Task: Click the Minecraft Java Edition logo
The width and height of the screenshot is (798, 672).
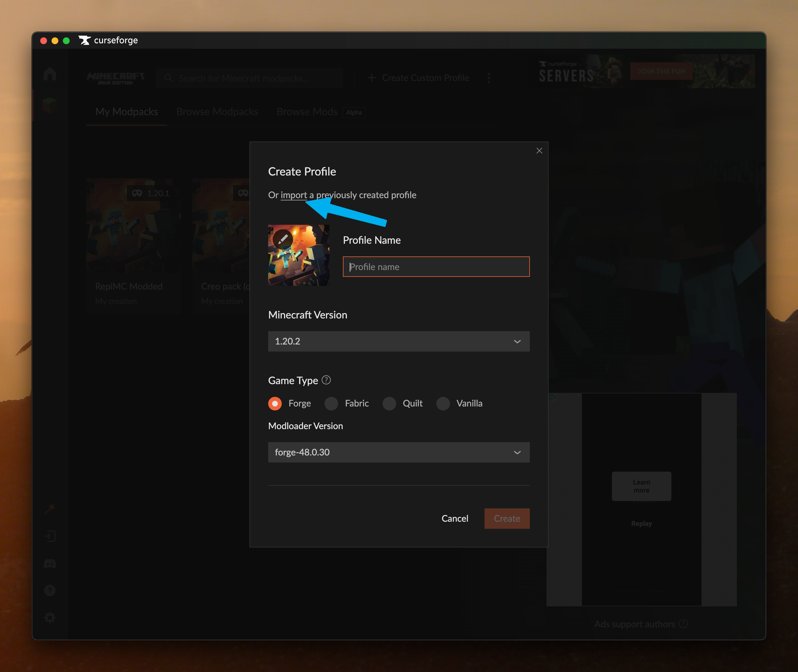Action: (x=116, y=78)
